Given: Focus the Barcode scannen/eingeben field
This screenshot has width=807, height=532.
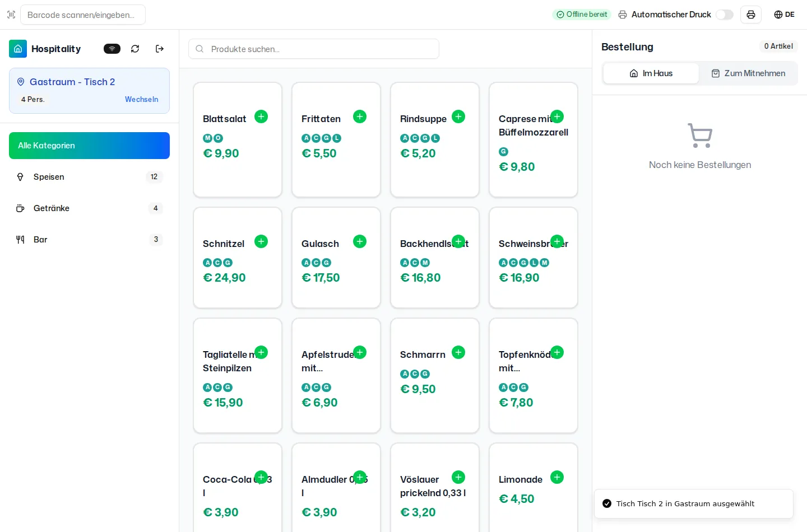Looking at the screenshot, I should tap(83, 15).
